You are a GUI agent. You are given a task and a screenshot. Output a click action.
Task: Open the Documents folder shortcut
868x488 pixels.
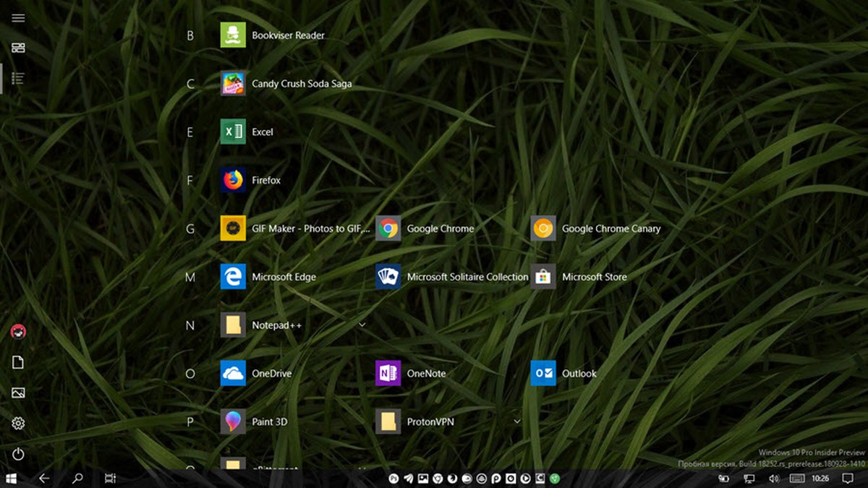point(18,362)
